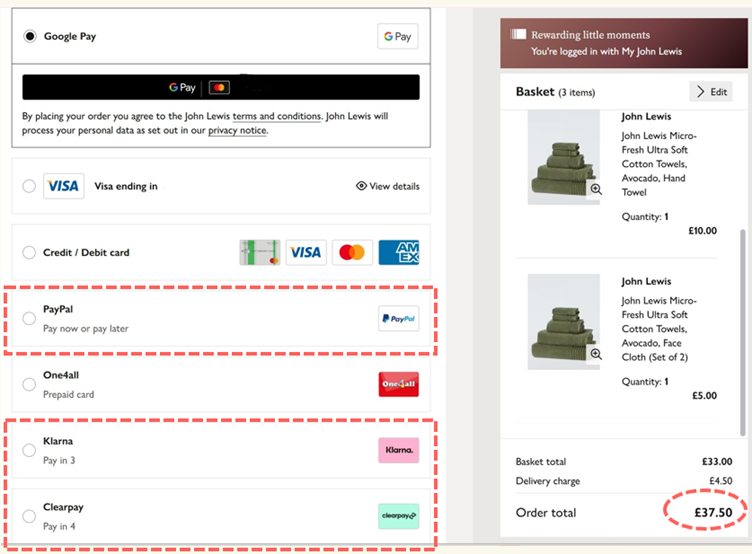Select the PayPal radio button
Viewport: 752px width, 554px height.
[x=29, y=318]
